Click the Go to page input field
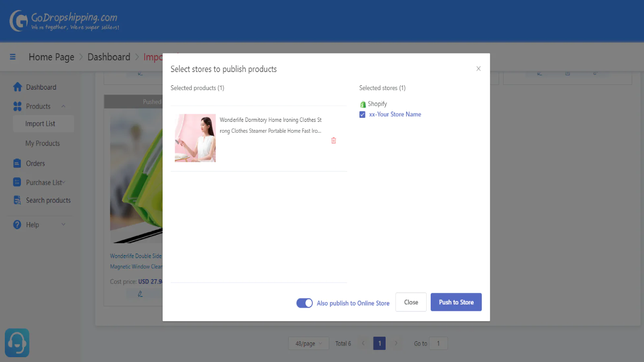 pyautogui.click(x=438, y=343)
